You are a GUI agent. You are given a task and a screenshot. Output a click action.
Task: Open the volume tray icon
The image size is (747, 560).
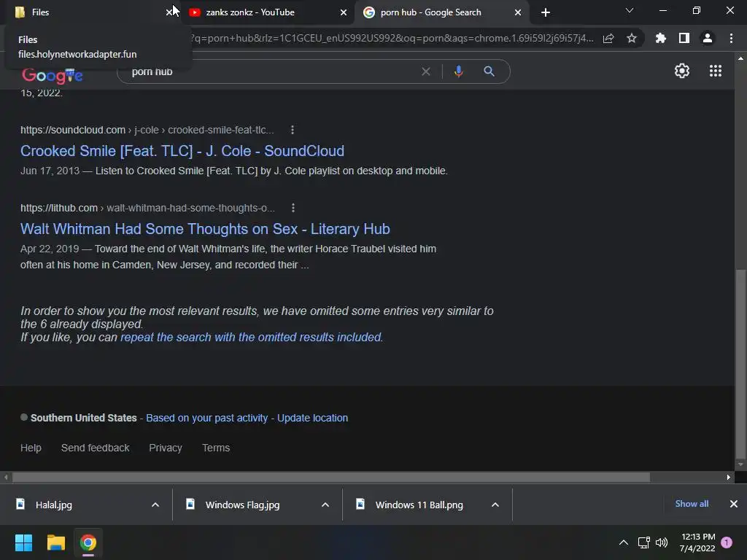point(662,542)
